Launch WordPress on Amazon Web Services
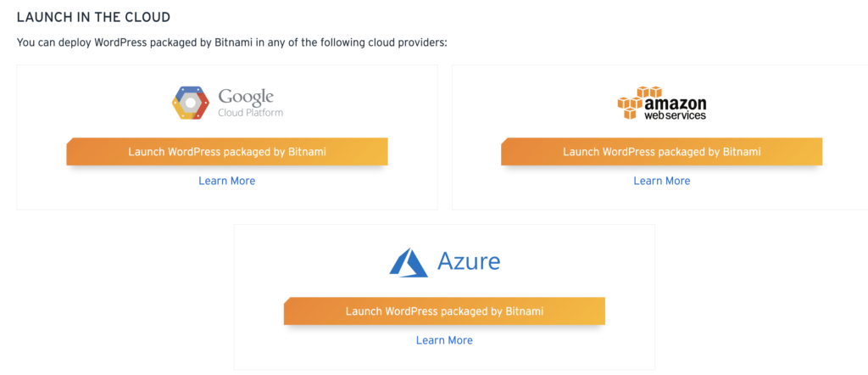This screenshot has width=868, height=375. pos(661,152)
